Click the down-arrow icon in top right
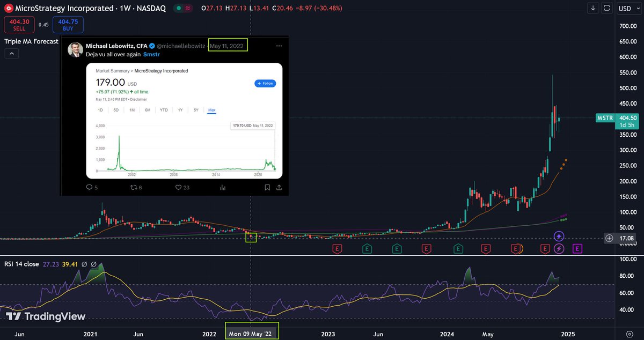644x340 pixels. 593,8
